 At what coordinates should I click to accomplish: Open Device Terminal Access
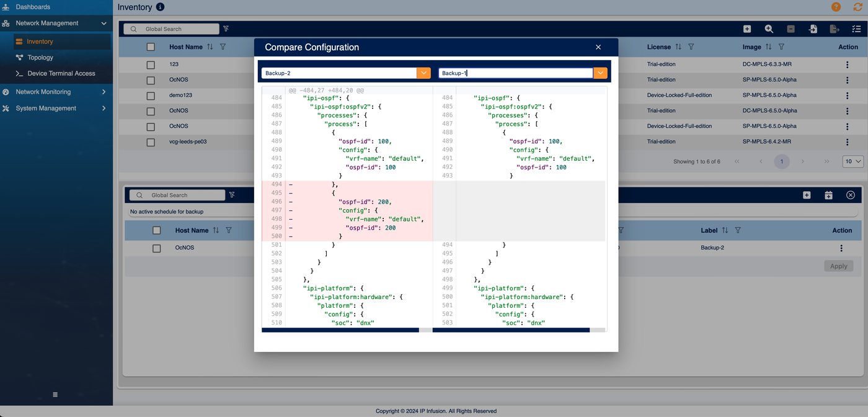click(61, 73)
